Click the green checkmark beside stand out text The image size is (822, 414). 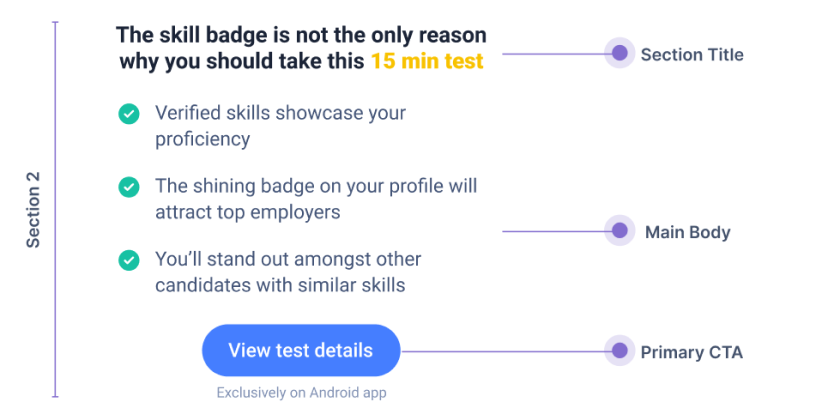pyautogui.click(x=129, y=260)
